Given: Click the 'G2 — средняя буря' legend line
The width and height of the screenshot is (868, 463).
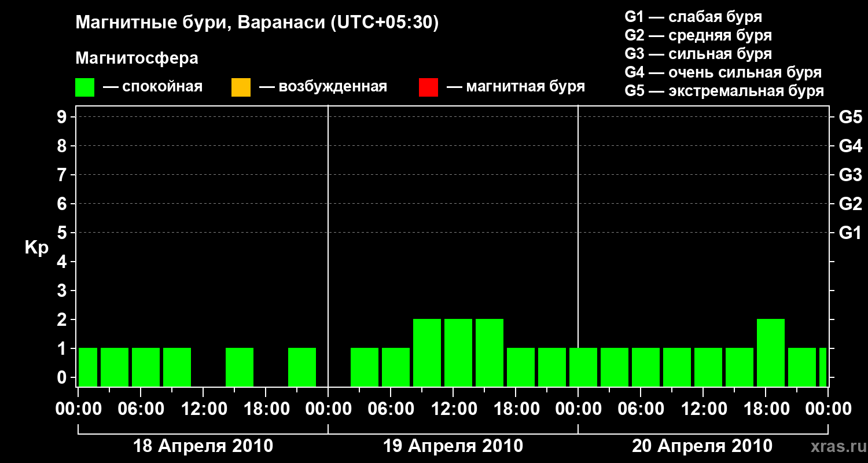Looking at the screenshot, I should pyautogui.click(x=698, y=35).
